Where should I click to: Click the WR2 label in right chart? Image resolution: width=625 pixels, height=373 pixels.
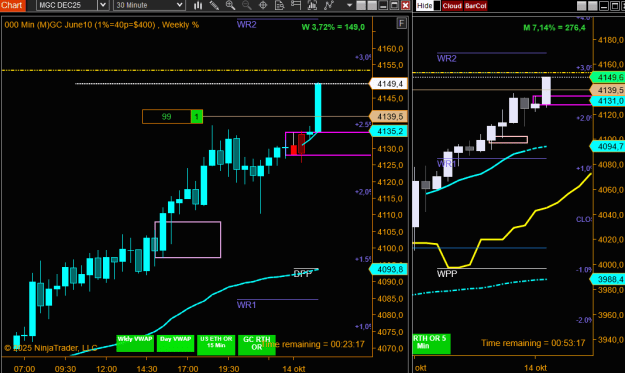[447, 59]
